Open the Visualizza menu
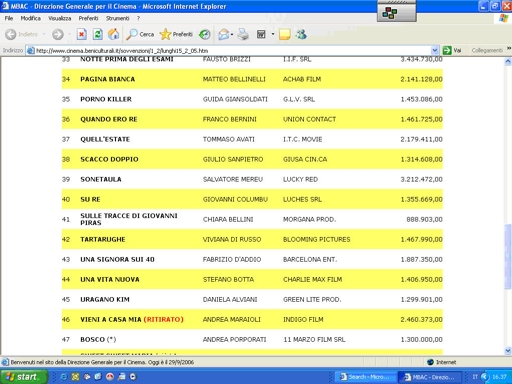Screen dimensions: 512x384 pos(60,18)
